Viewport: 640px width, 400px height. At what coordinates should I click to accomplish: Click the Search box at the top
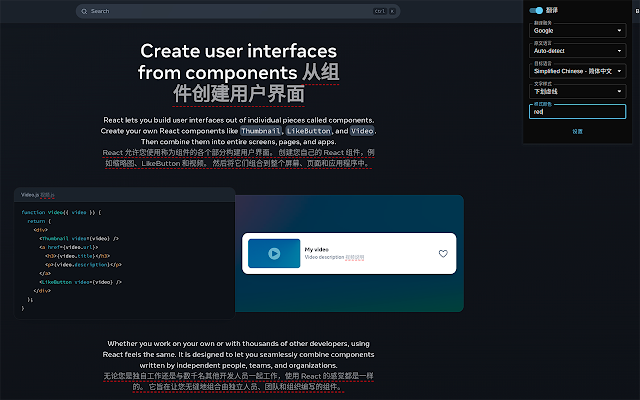(x=238, y=11)
